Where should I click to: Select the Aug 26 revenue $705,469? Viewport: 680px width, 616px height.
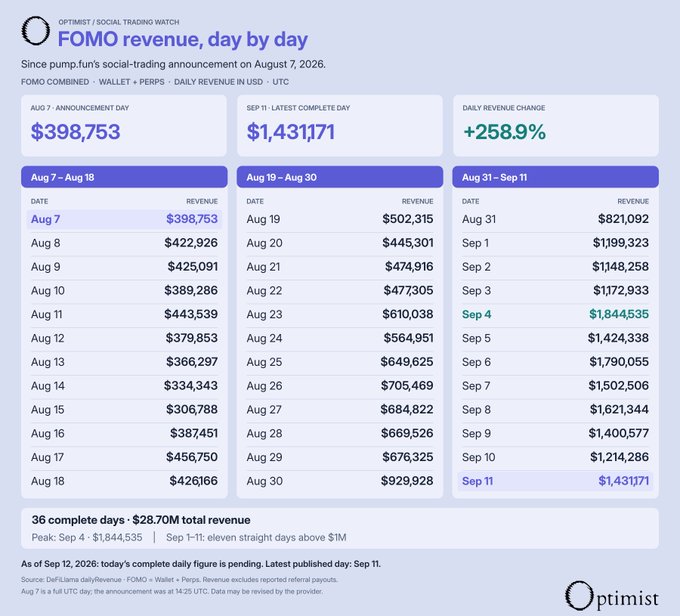[407, 386]
